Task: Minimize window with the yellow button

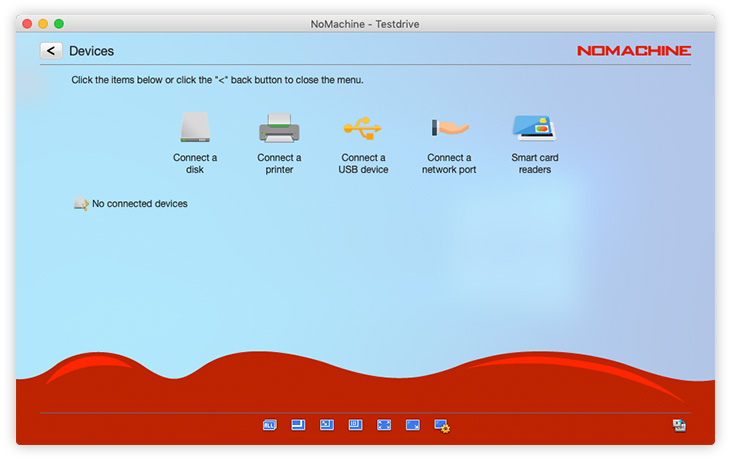Action: (43, 23)
